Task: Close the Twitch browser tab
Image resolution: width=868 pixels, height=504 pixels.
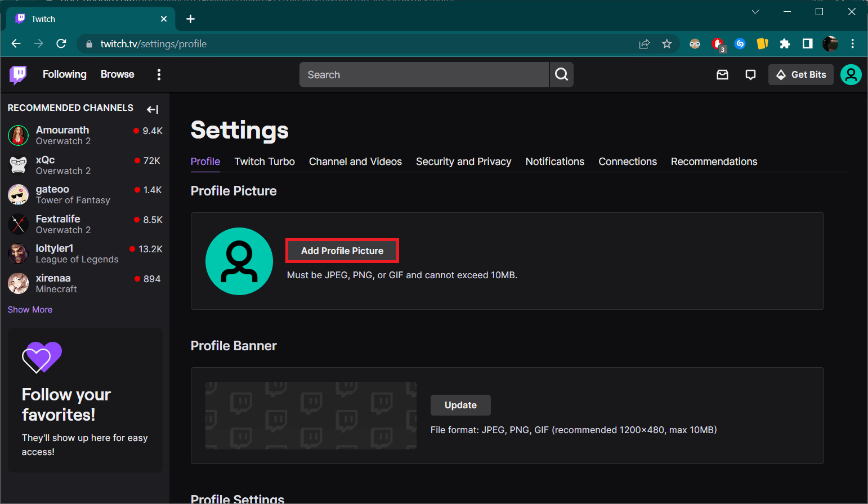Action: (x=164, y=19)
